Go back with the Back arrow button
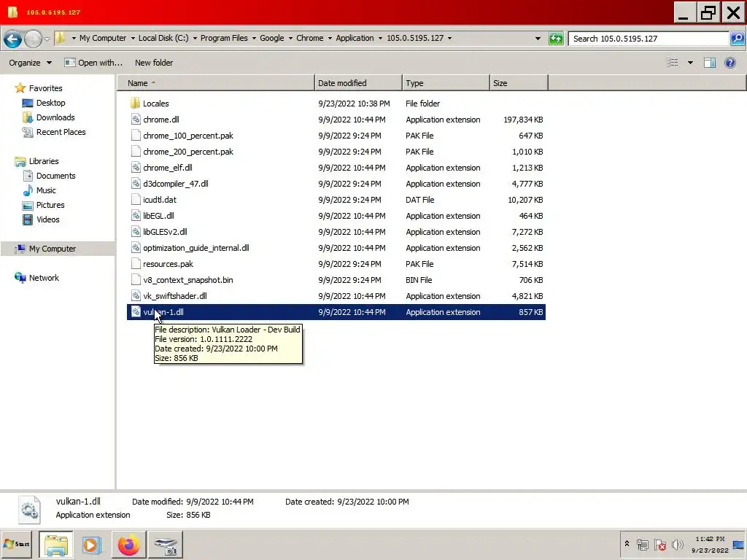 click(13, 39)
